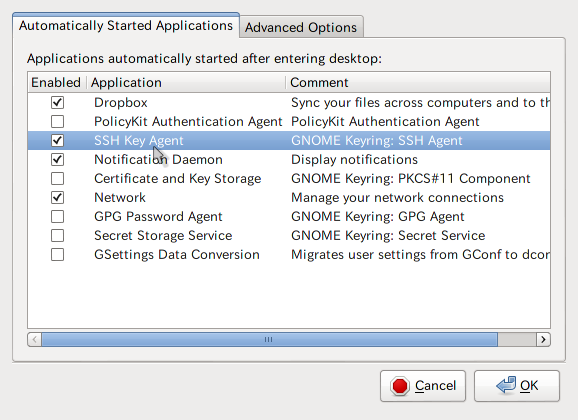578x420 pixels.
Task: Click the left scroll arrow of horizontal scrollbar
Action: click(x=35, y=339)
